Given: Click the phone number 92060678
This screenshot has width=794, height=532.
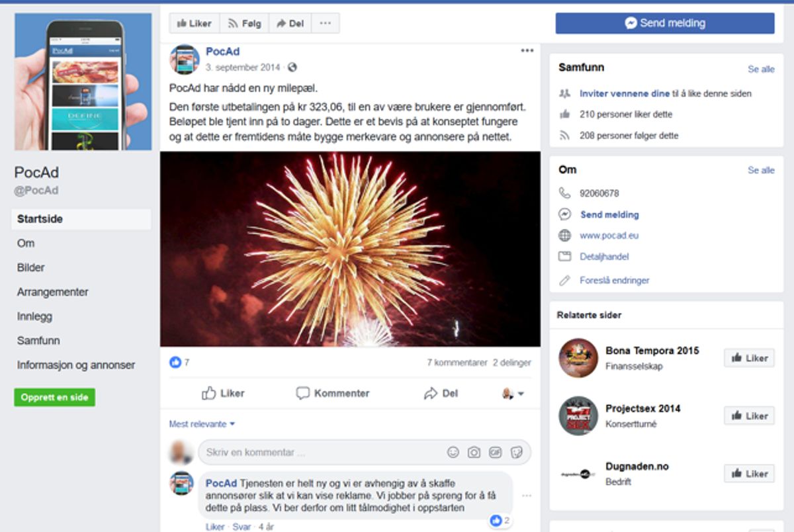Looking at the screenshot, I should [x=599, y=194].
